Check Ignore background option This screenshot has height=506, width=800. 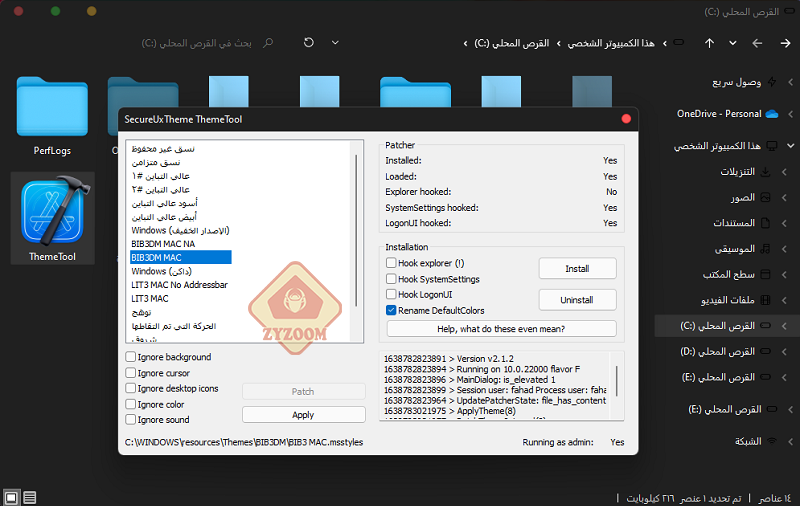(131, 357)
